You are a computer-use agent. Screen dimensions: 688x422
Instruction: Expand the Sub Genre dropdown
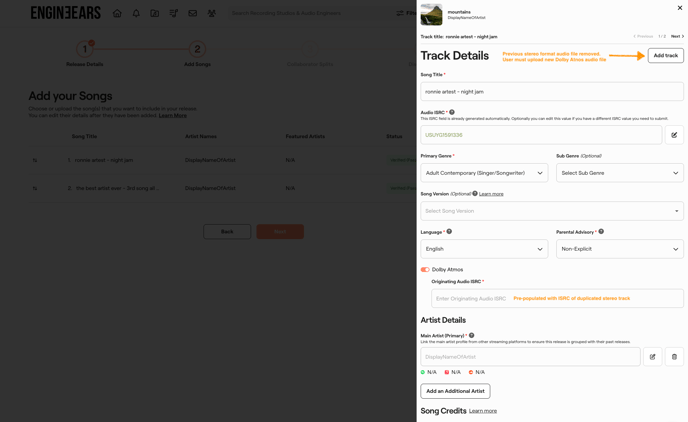[619, 173]
